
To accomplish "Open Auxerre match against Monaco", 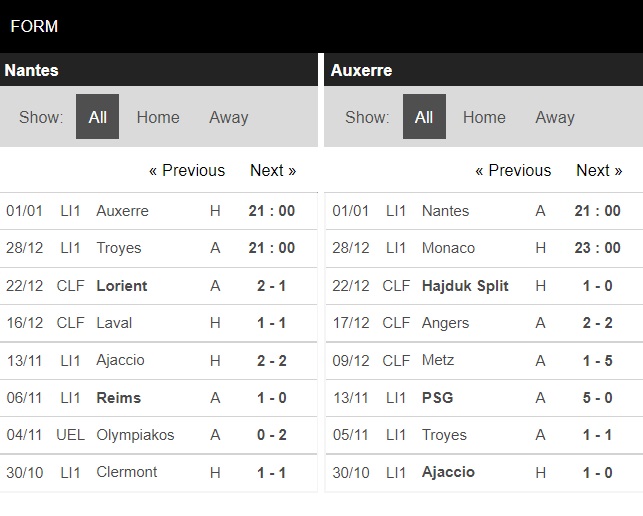I will tap(484, 248).
